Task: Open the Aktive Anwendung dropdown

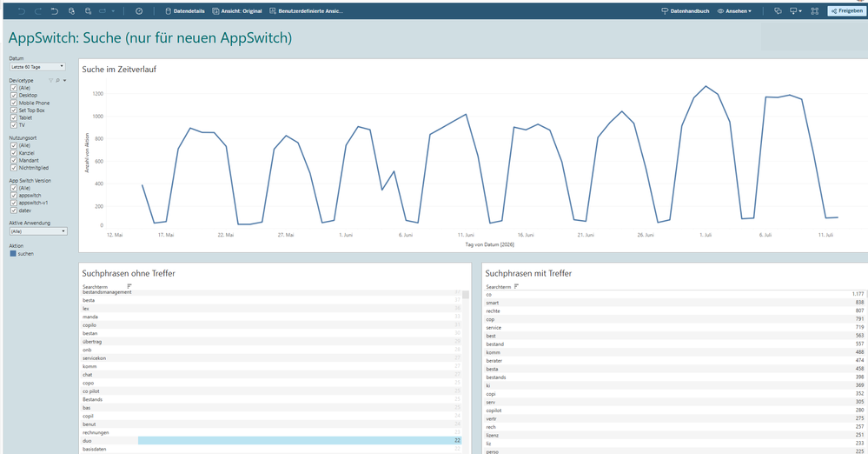Action: (x=38, y=231)
